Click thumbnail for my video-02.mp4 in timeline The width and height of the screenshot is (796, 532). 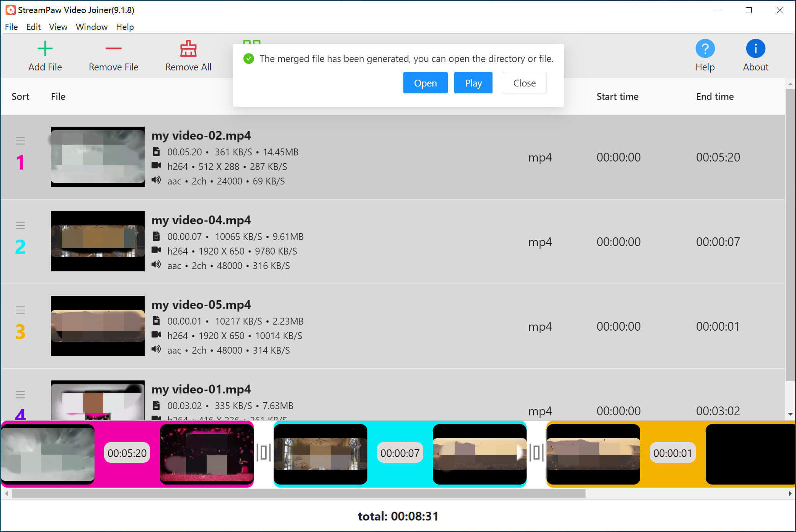coord(47,453)
